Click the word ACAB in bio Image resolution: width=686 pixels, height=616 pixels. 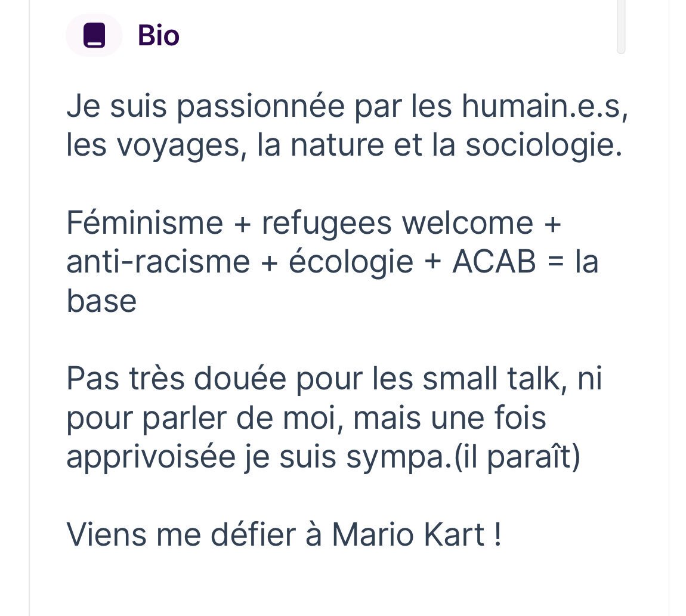tap(494, 262)
